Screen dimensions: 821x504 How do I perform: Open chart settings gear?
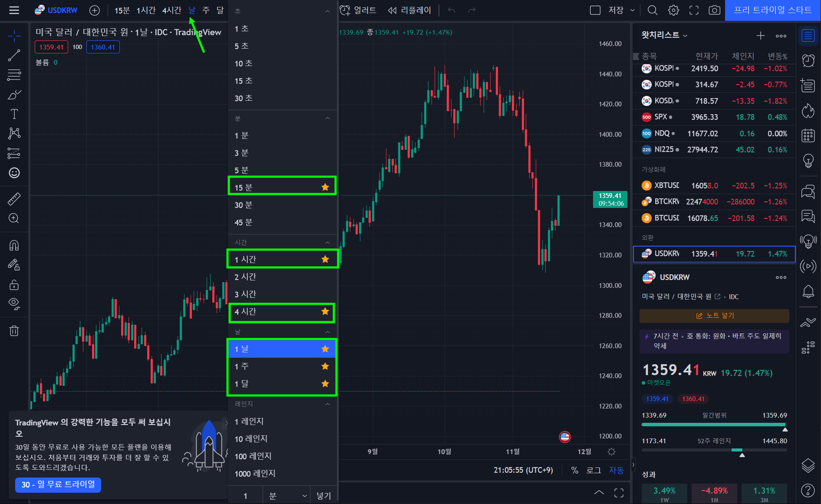point(673,10)
